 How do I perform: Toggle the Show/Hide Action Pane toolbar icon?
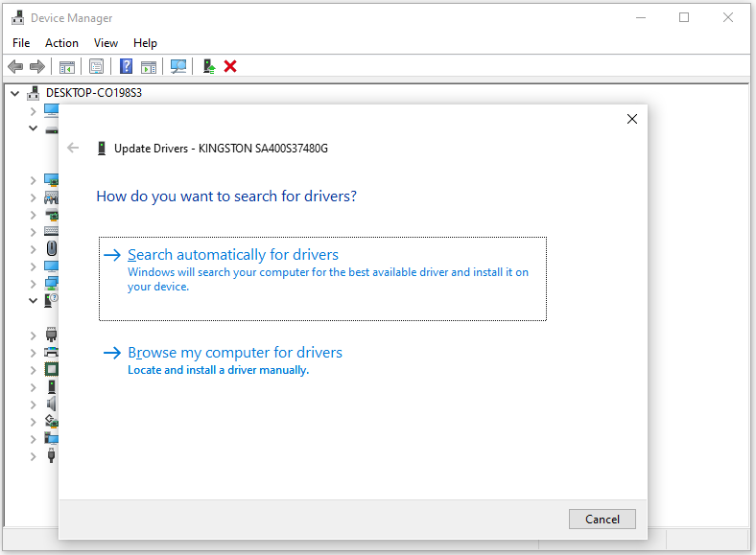(x=149, y=66)
